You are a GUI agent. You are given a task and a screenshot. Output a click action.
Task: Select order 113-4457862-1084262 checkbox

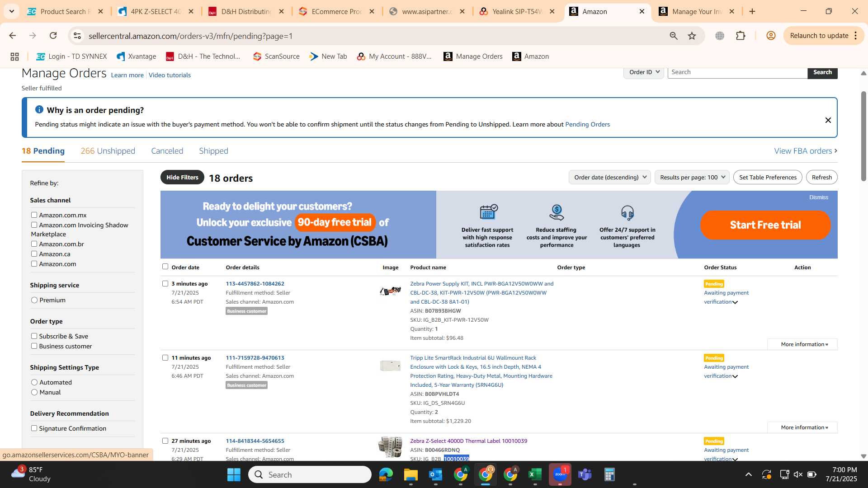coord(165,284)
